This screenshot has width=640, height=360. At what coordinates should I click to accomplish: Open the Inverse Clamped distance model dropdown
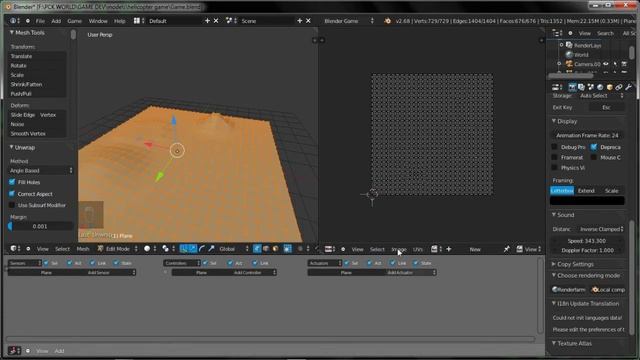[601, 229]
